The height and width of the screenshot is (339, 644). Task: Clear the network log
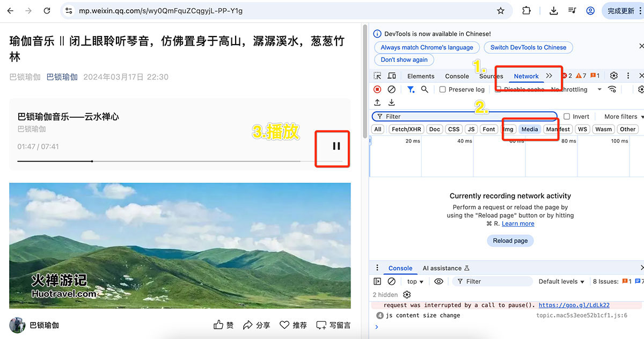tap(391, 89)
